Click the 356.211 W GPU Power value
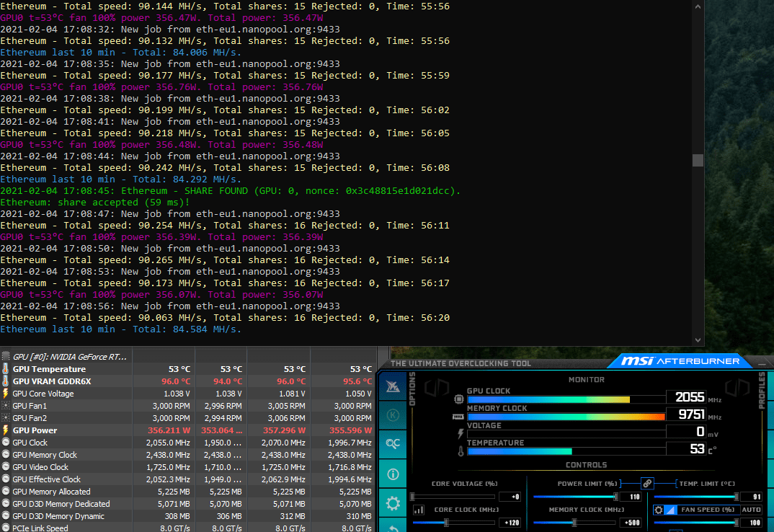 point(169,431)
